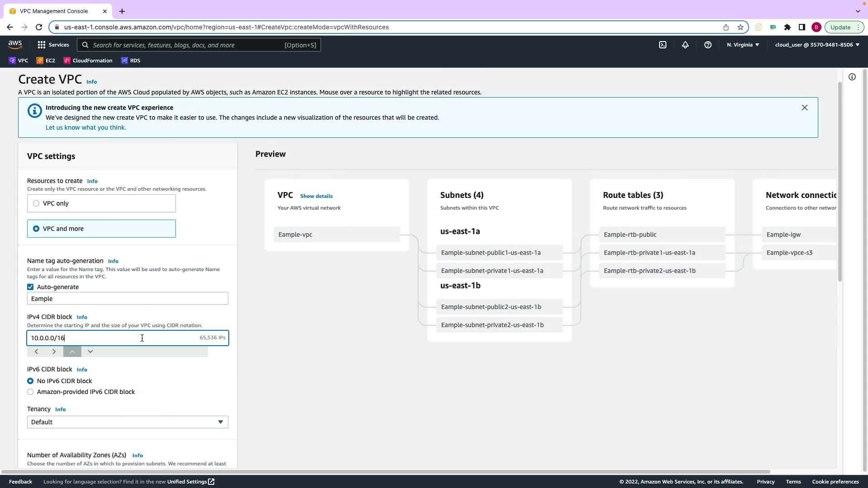Click the name tag Eample input field
Viewport: 868px width, 488px height.
pos(127,299)
